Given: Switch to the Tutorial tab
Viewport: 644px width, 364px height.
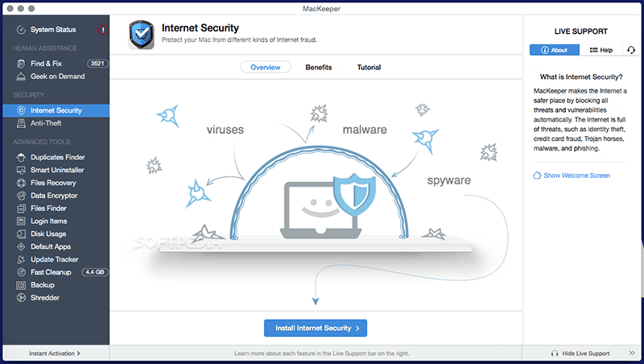Looking at the screenshot, I should coord(369,68).
